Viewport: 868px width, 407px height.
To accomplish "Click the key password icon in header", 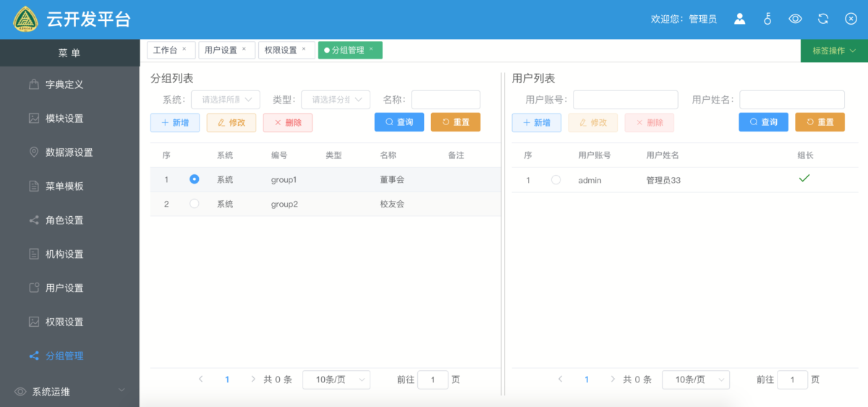I will (x=767, y=19).
